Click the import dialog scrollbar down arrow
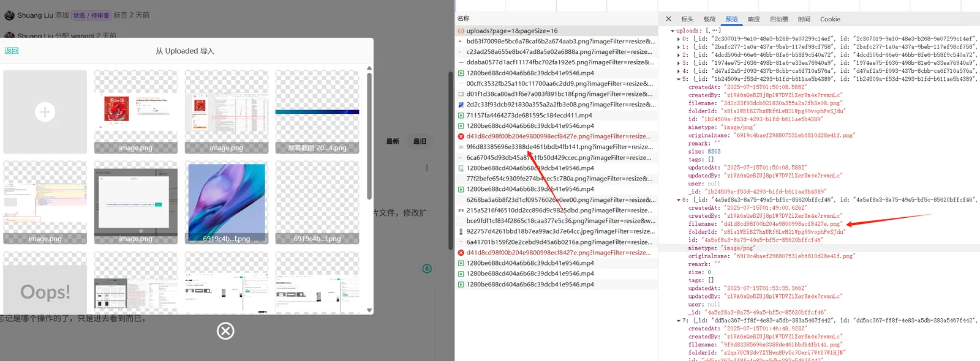Screen dimensions: 980x361 click(x=369, y=310)
